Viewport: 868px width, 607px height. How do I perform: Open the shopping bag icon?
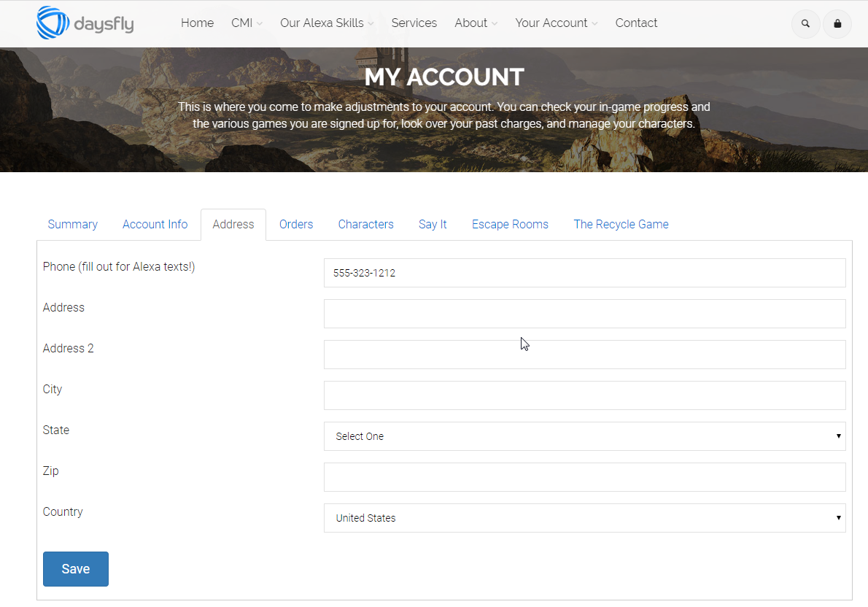837,24
